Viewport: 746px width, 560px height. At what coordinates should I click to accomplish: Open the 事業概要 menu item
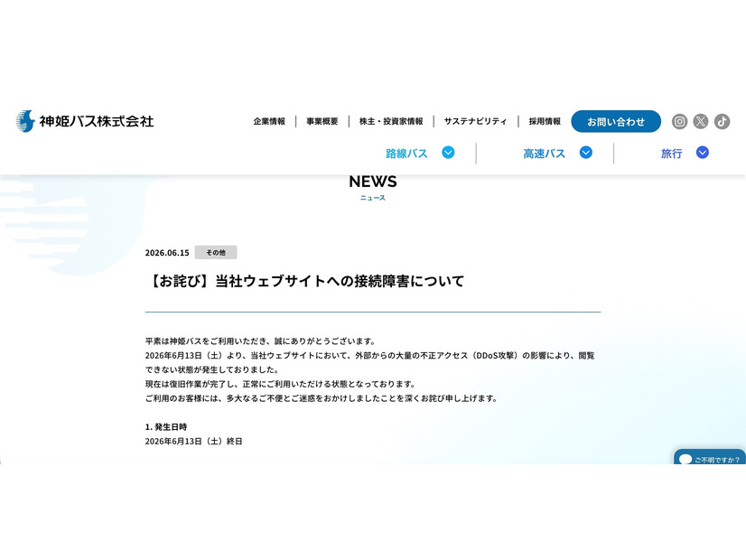tap(322, 121)
